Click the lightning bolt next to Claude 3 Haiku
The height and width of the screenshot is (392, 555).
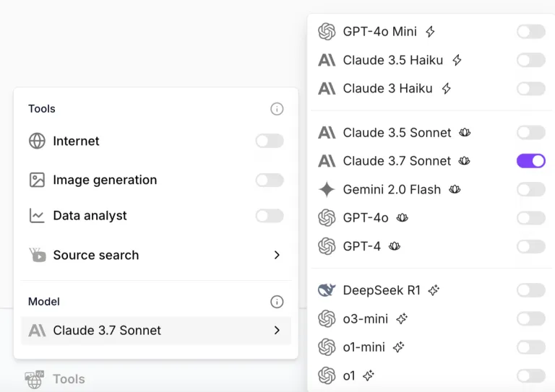[447, 88]
